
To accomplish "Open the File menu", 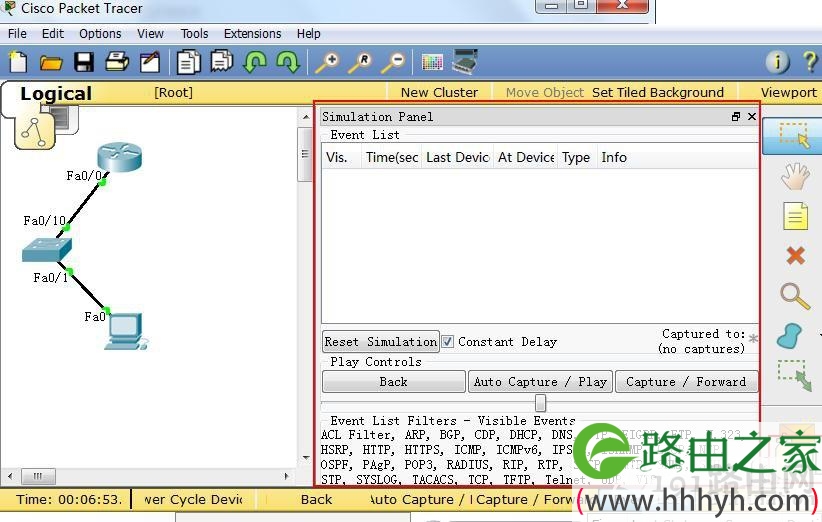I will (17, 34).
